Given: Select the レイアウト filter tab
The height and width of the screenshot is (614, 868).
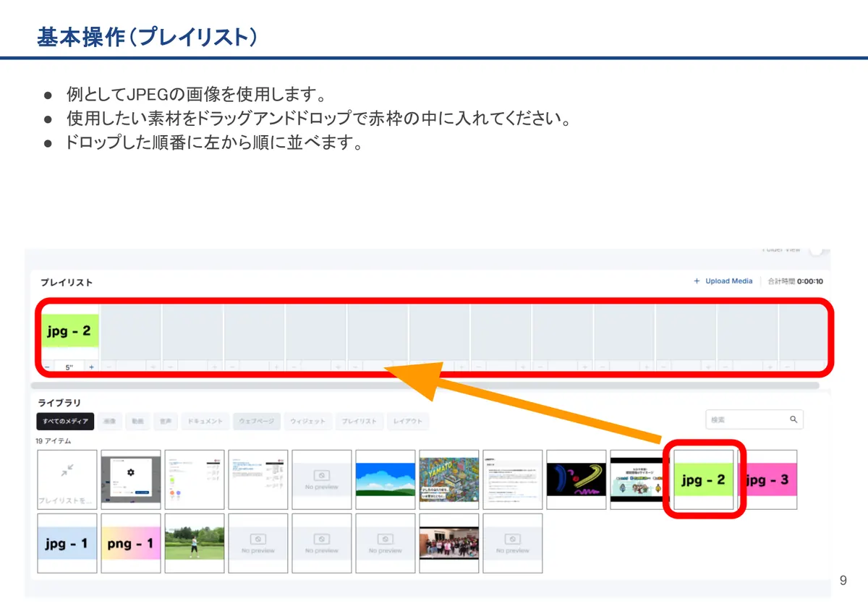Looking at the screenshot, I should click(408, 421).
